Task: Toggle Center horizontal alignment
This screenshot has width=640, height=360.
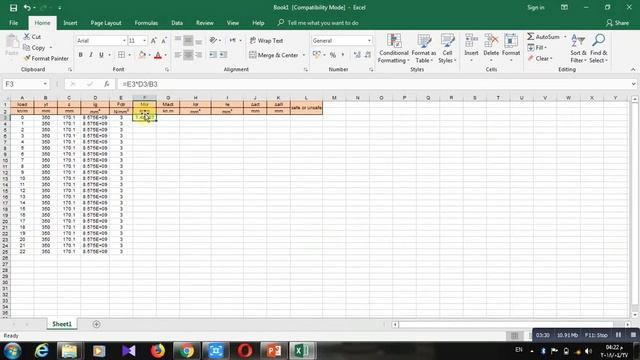Action: [188, 55]
